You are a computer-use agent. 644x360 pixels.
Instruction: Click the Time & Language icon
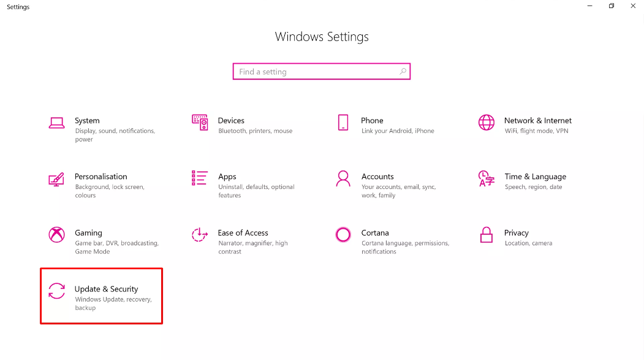tap(487, 178)
